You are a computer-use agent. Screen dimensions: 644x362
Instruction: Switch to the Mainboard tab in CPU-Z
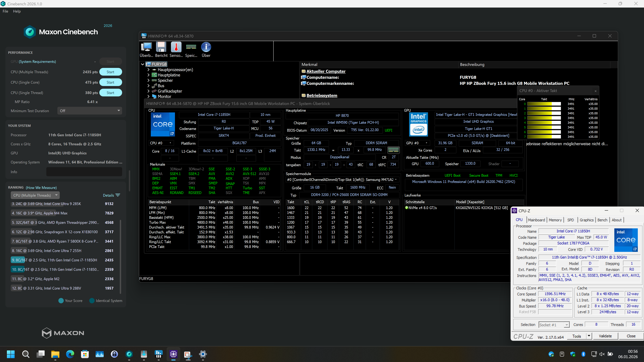click(x=536, y=220)
